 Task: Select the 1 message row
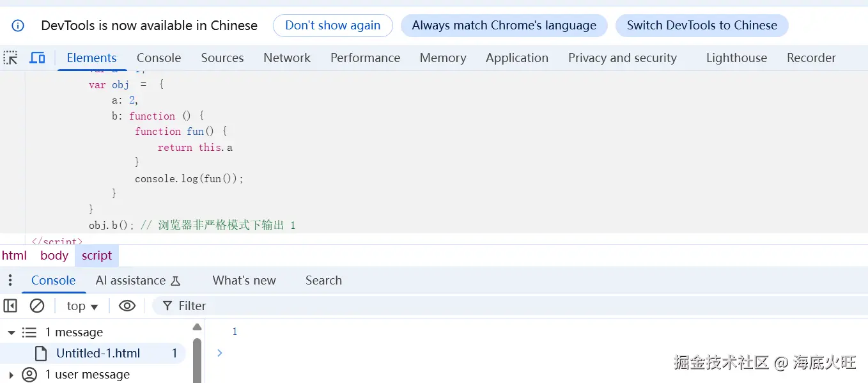pos(93,332)
